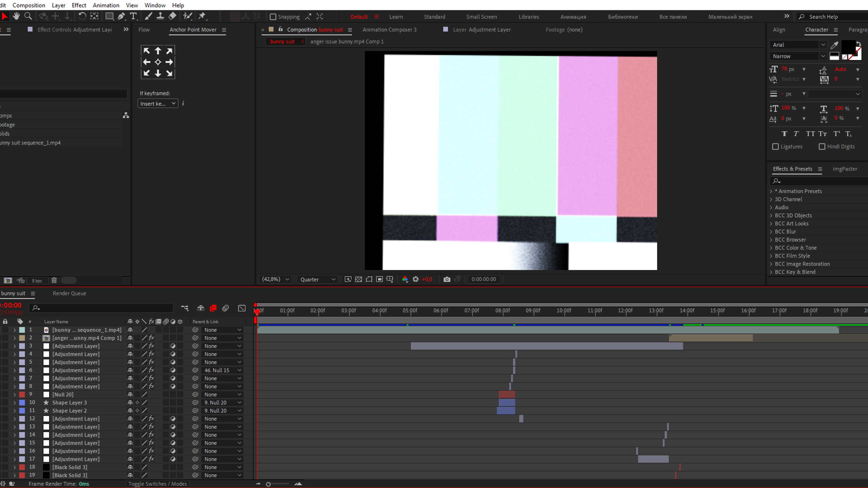Screen dimensions: 868x488
Task: Switch to the Render Queue tab
Action: click(x=69, y=293)
